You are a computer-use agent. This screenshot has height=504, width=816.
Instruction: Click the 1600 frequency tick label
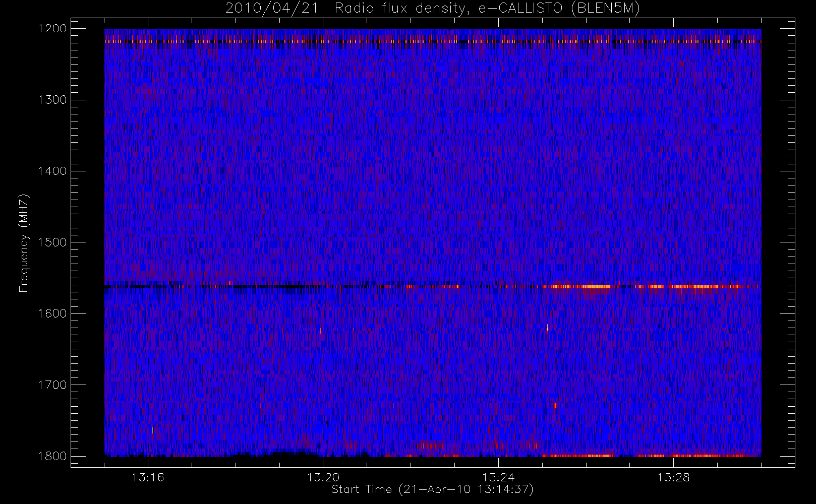(x=52, y=313)
